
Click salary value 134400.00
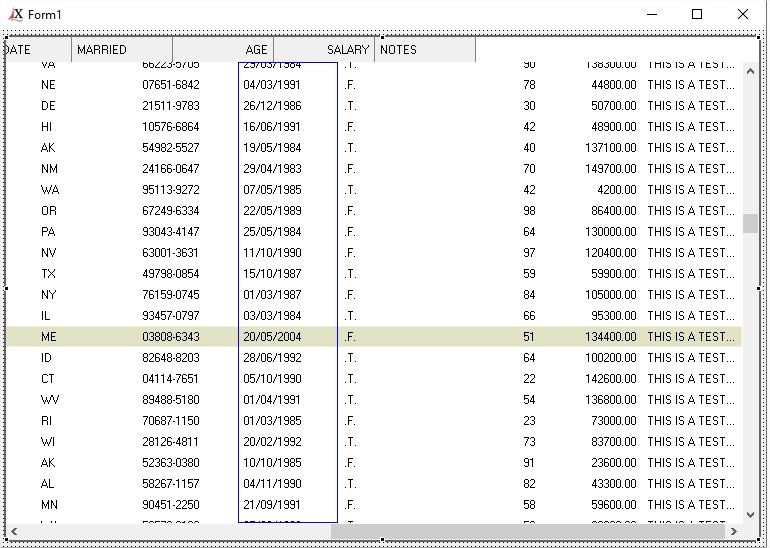pyautogui.click(x=611, y=337)
